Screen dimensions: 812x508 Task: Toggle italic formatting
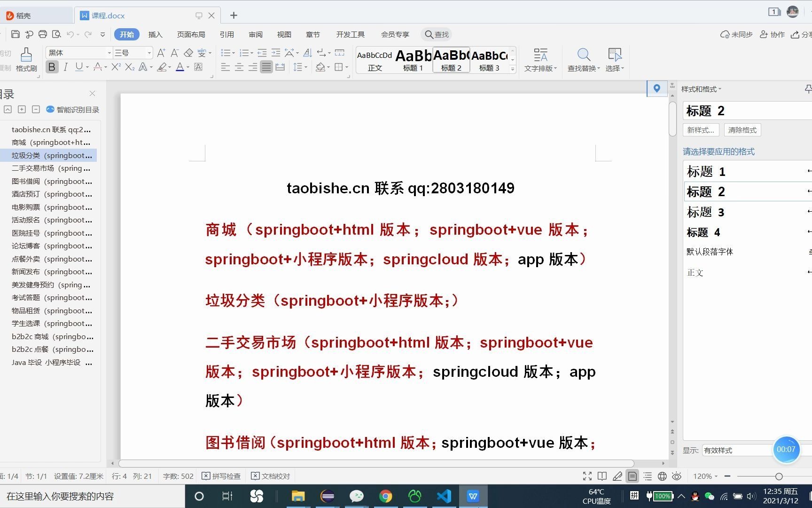65,67
